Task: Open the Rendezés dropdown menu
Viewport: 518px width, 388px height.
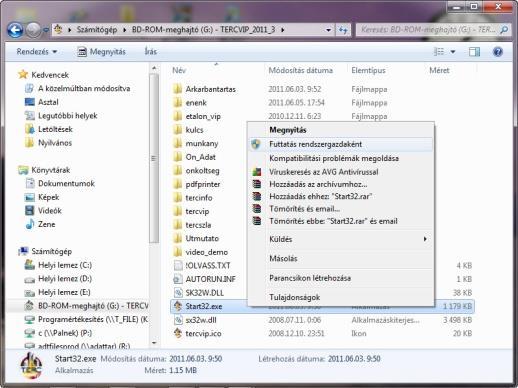Action: [x=37, y=52]
